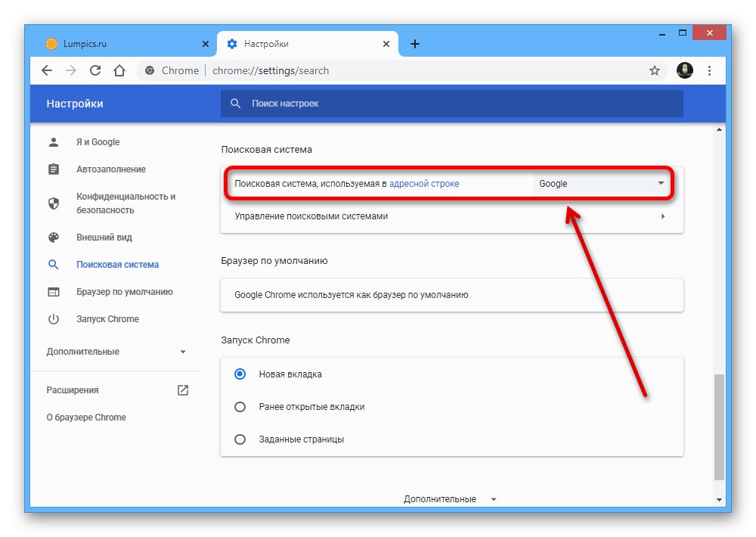
Task: Open Конфиденциальность и безопасность section
Action: pyautogui.click(x=125, y=203)
